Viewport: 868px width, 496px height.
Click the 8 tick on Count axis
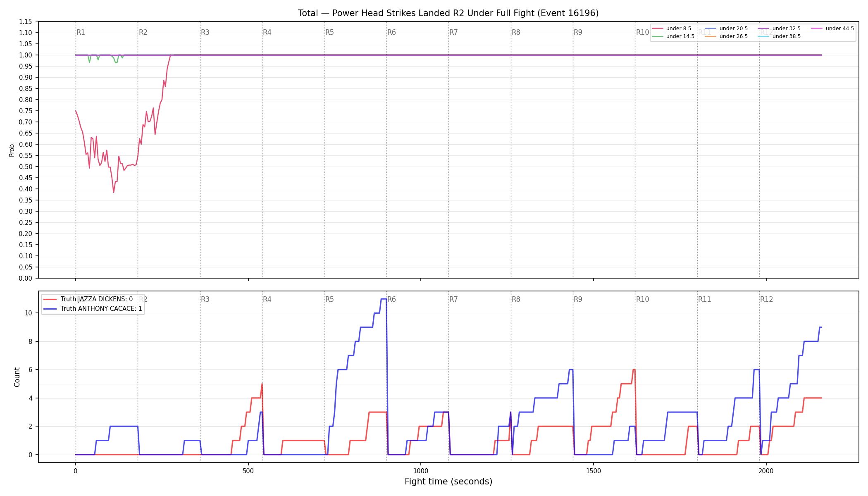pyautogui.click(x=31, y=341)
